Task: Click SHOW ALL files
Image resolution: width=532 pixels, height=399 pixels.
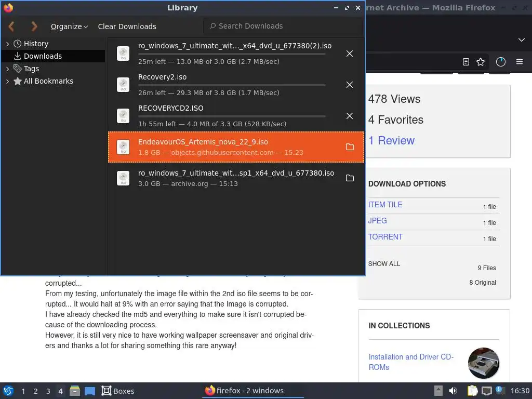Action: 384,263
